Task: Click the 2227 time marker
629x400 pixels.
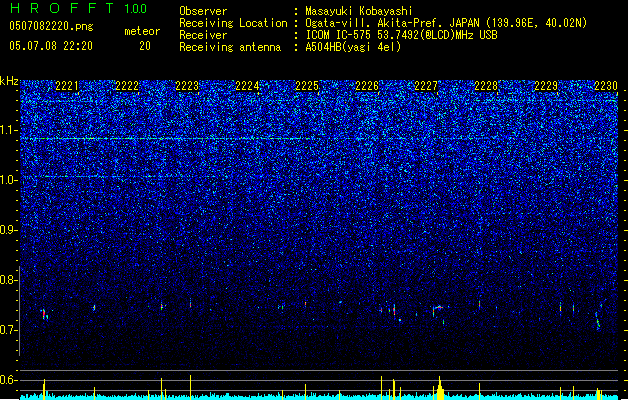Action: (x=426, y=86)
